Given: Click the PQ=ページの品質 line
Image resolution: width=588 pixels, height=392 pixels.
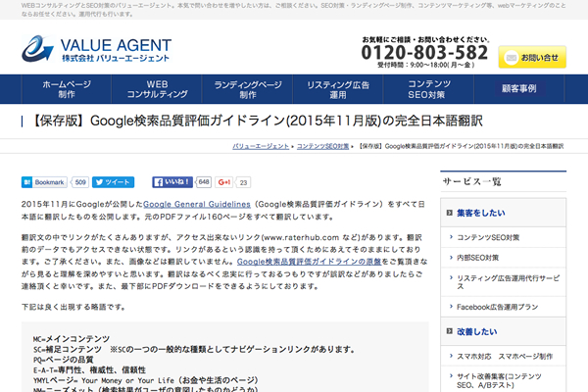Looking at the screenshot, I should 63,360.
